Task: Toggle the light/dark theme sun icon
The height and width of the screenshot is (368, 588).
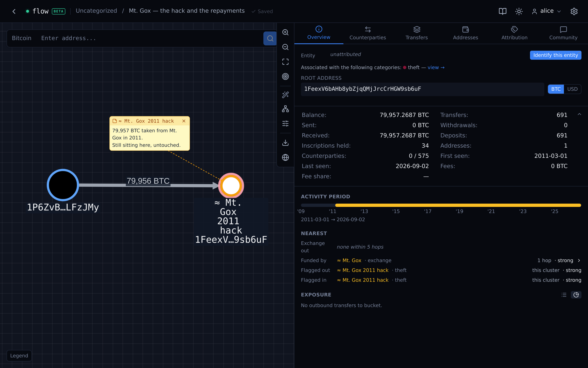Action: [519, 11]
